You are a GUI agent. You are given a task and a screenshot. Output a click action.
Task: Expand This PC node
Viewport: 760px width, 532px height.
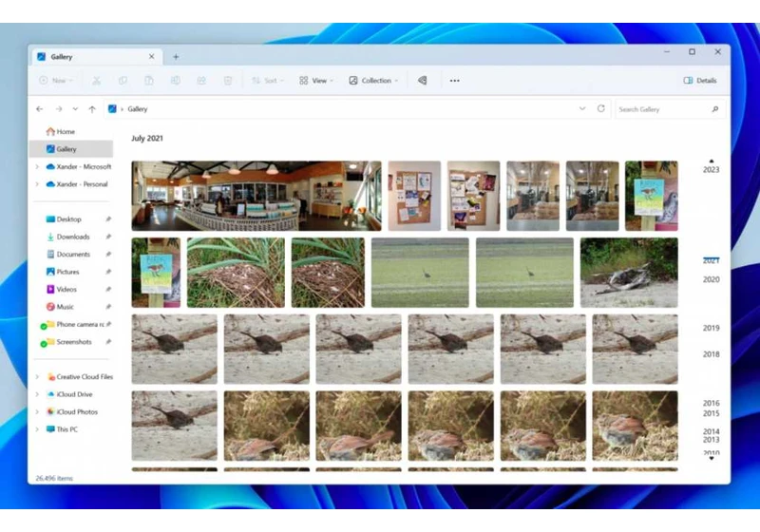tap(37, 428)
